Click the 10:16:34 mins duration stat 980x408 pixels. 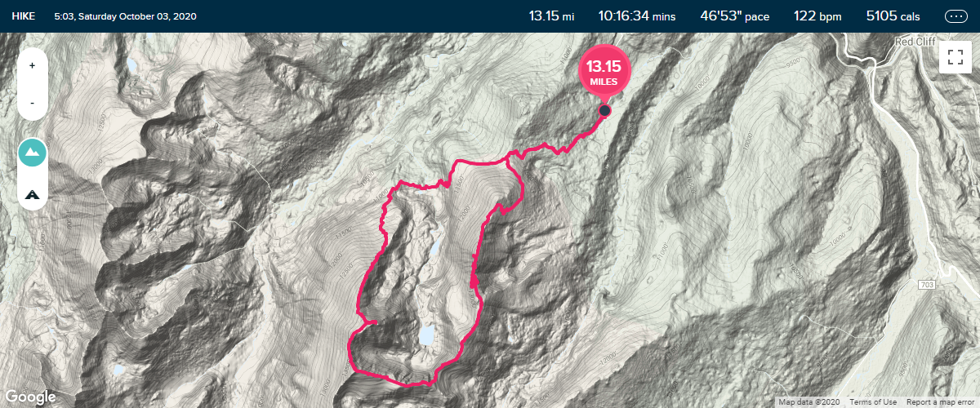pyautogui.click(x=637, y=16)
